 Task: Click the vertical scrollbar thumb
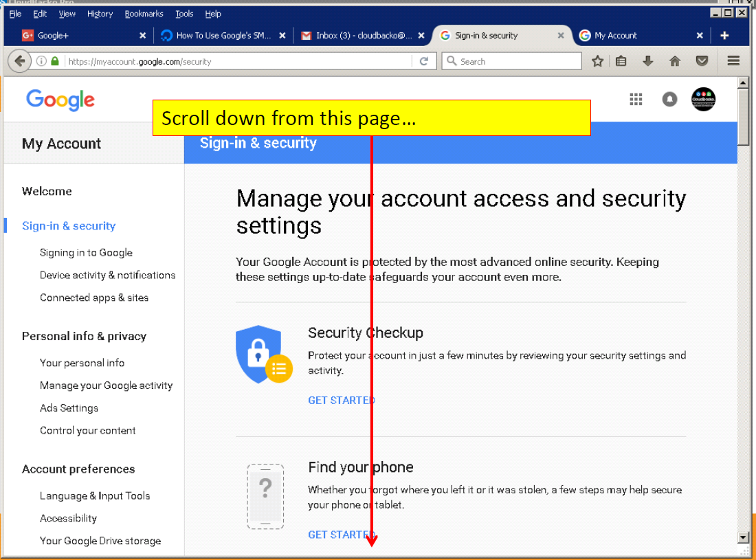(743, 116)
